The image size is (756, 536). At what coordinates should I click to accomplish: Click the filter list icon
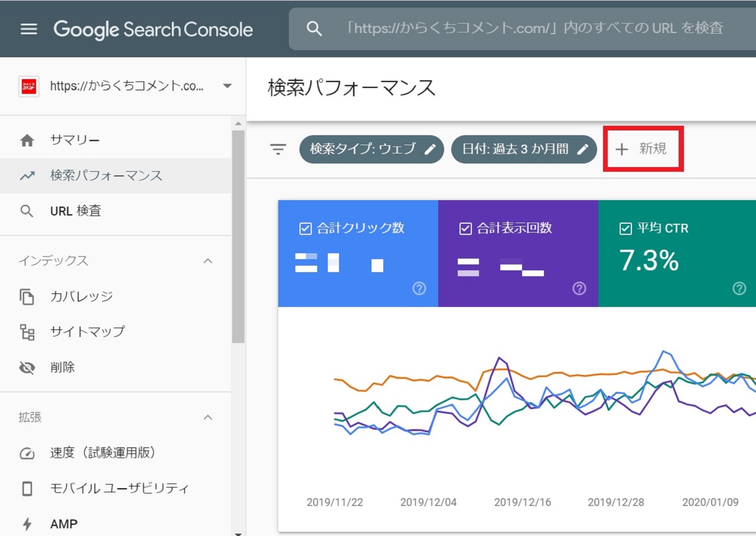278,149
